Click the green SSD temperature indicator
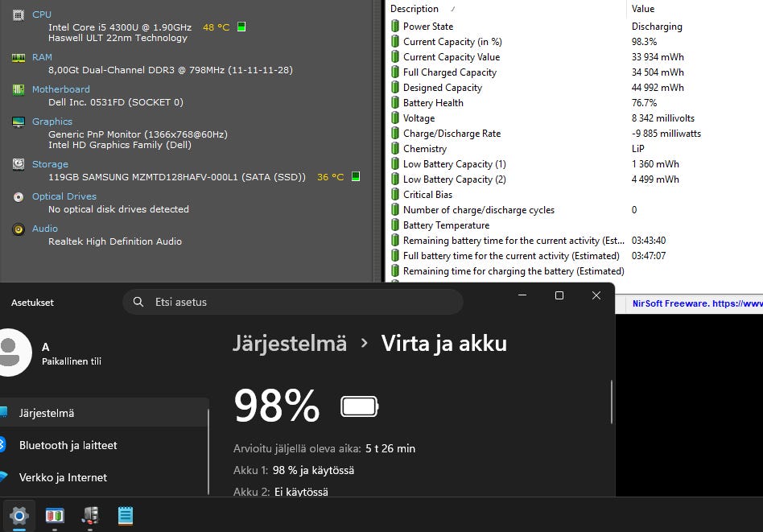The height and width of the screenshot is (532, 763). pyautogui.click(x=356, y=176)
